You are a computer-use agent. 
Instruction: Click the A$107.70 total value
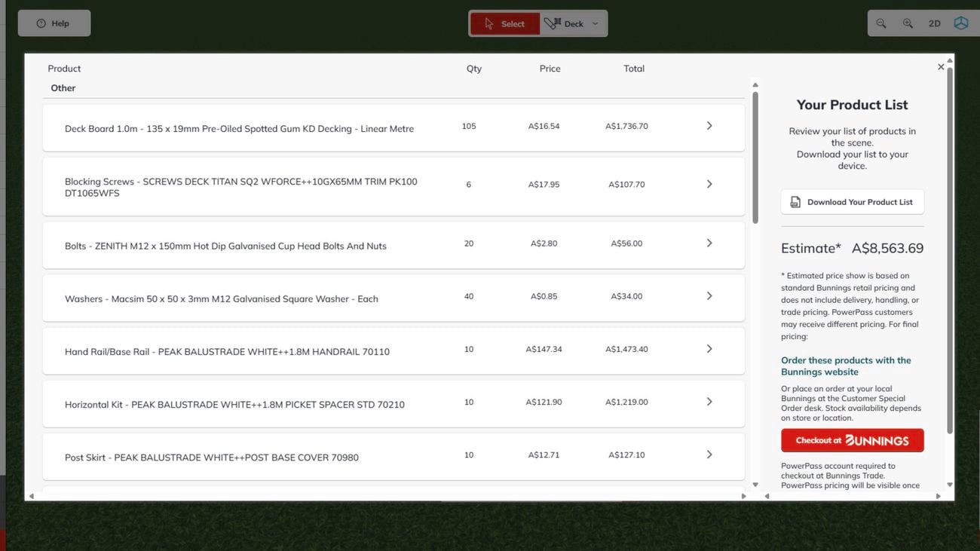coord(626,184)
